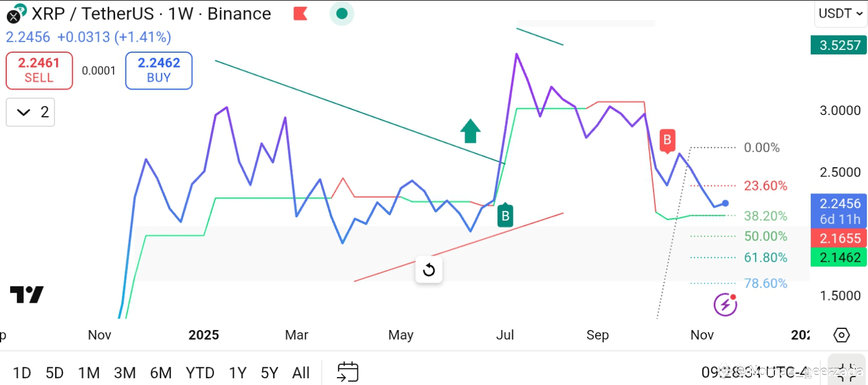Open the USDT currency dropdown

point(840,14)
